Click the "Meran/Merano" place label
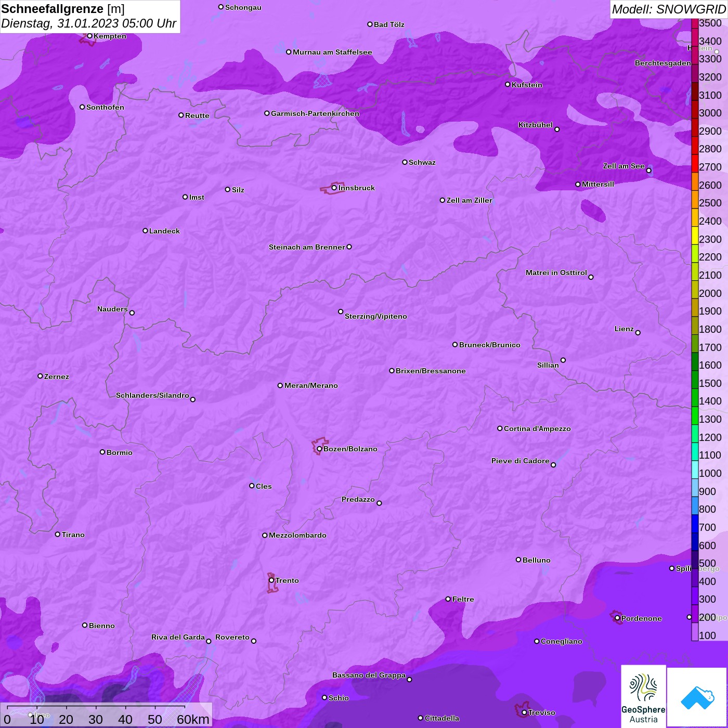 pos(311,385)
